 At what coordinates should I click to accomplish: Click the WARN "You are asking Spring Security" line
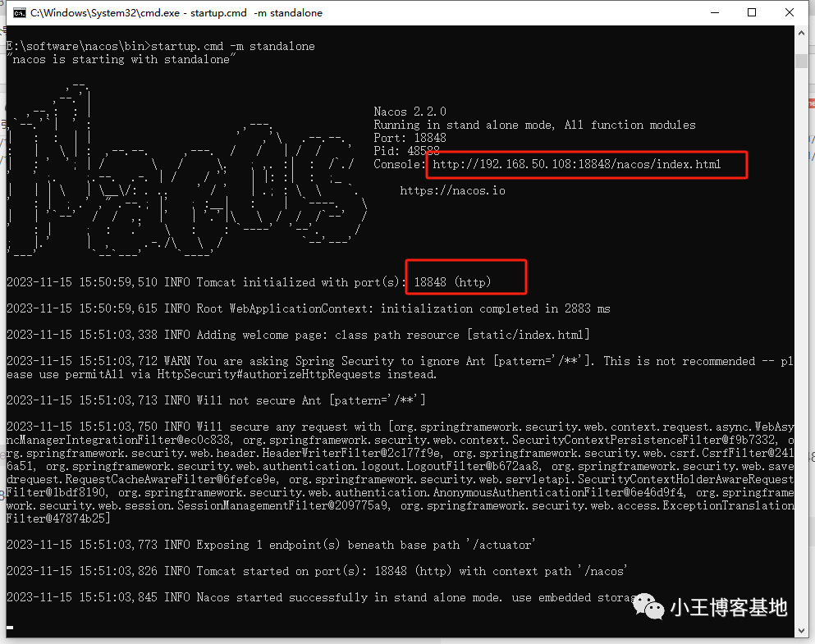401,368
